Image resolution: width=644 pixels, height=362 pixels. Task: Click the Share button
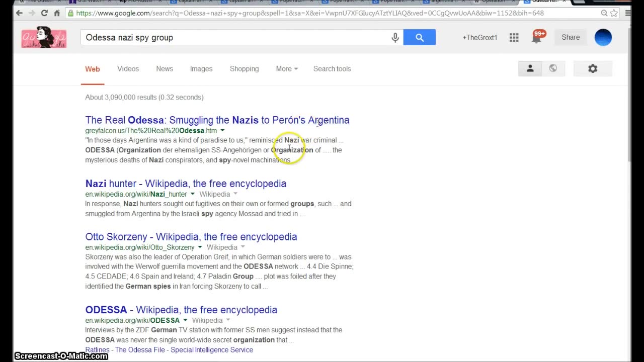[x=571, y=37]
